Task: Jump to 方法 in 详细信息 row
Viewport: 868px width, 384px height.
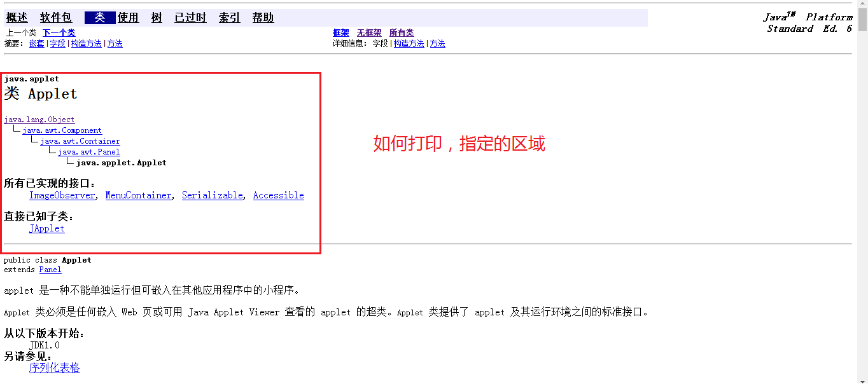Action: pyautogui.click(x=437, y=44)
